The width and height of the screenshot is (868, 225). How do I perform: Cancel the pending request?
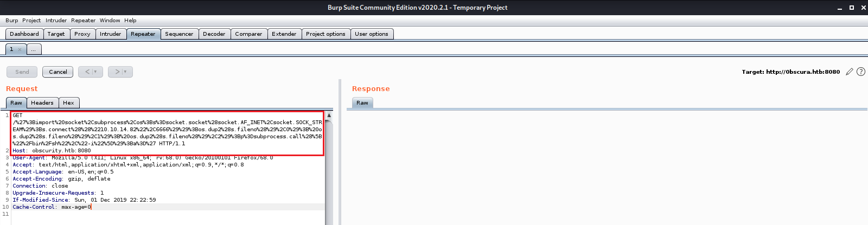point(58,72)
